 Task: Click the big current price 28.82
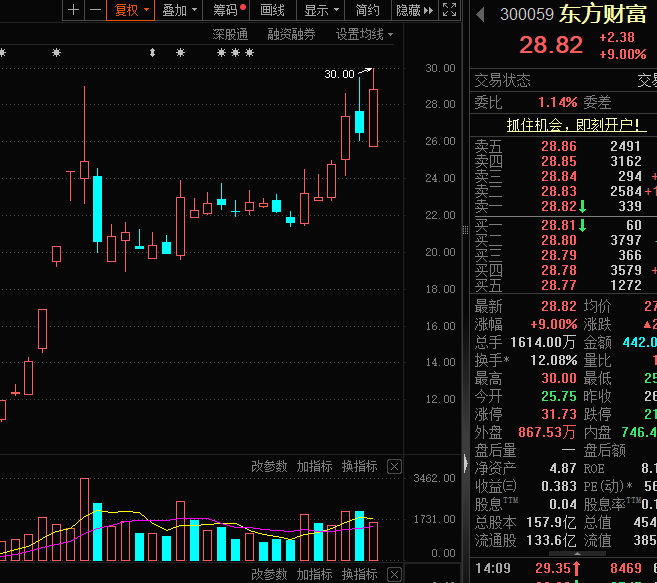pyautogui.click(x=551, y=45)
